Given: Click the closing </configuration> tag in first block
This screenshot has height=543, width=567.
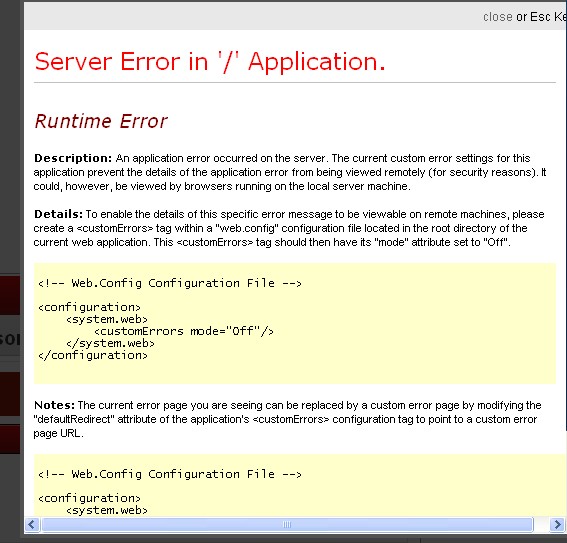Looking at the screenshot, I should (x=93, y=355).
